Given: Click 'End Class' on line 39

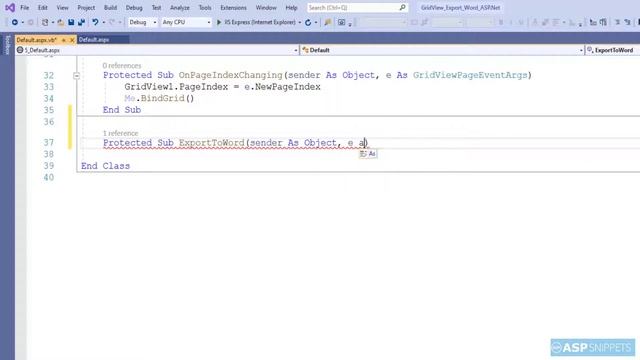Looking at the screenshot, I should (x=105, y=166).
